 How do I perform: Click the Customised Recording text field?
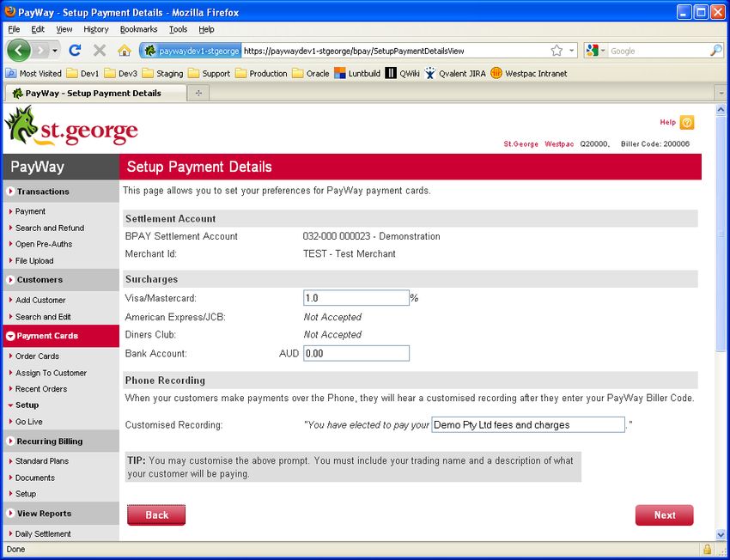[x=528, y=424]
